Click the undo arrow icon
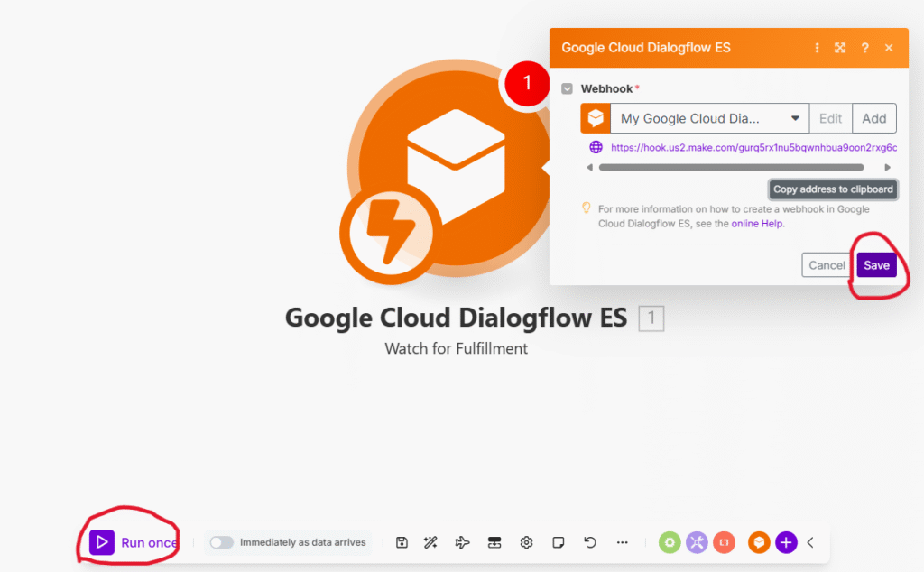The width and height of the screenshot is (924, 572). point(590,542)
